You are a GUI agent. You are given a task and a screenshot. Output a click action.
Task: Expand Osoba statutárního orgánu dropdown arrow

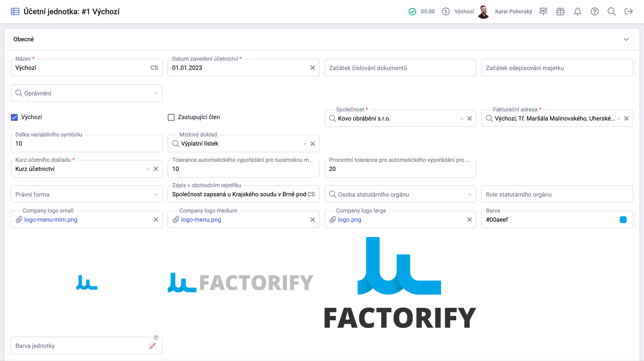click(x=469, y=195)
